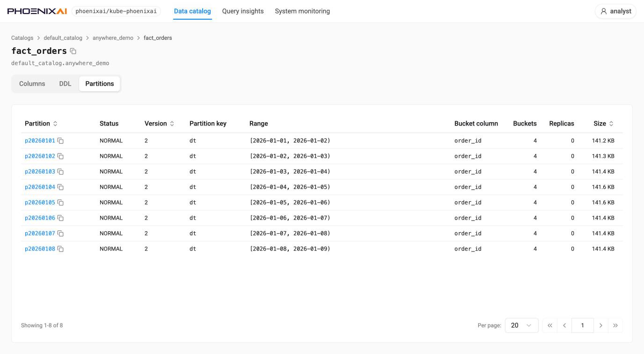Screen dimensions: 644x354
Task: Open the Per page 20 dropdown
Action: [522, 325]
